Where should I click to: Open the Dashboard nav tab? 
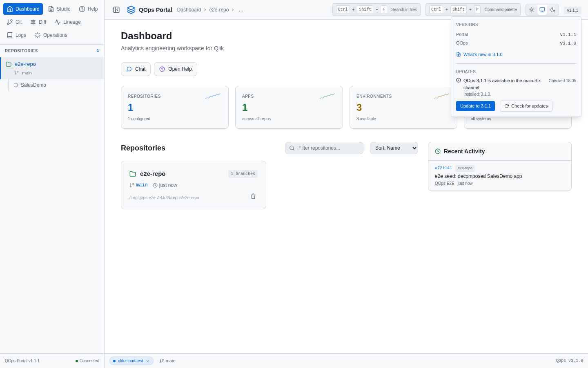23,9
